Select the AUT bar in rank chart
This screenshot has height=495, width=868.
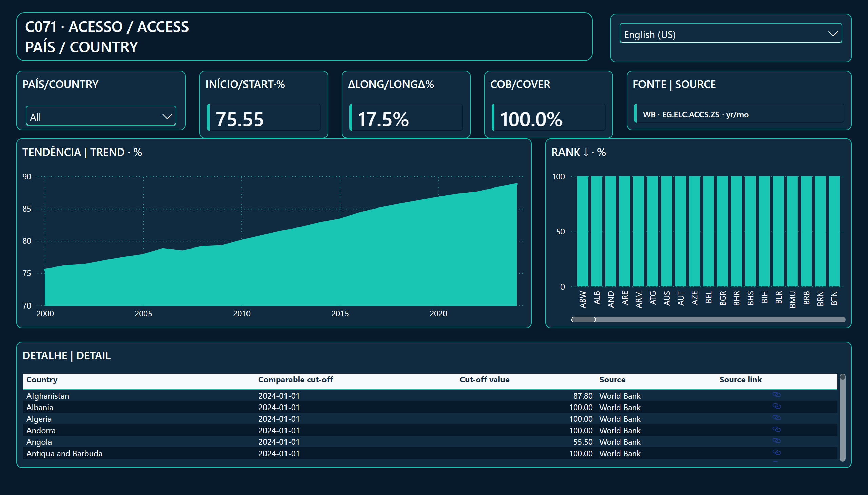click(680, 232)
